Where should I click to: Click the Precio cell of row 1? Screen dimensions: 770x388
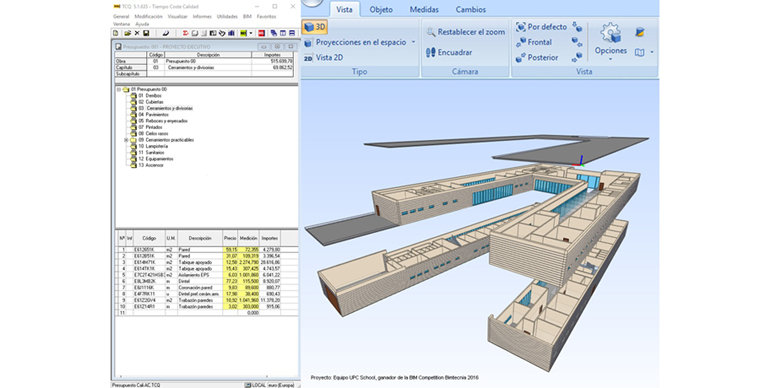[x=230, y=249]
